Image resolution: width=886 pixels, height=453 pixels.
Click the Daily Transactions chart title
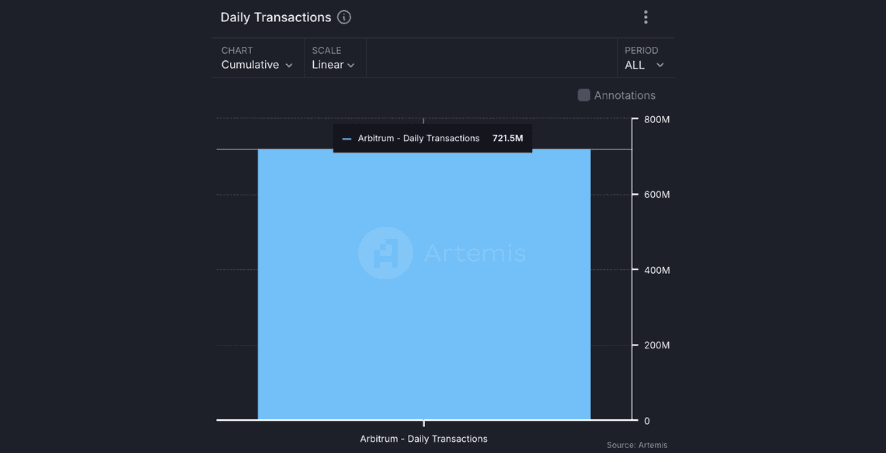[275, 18]
